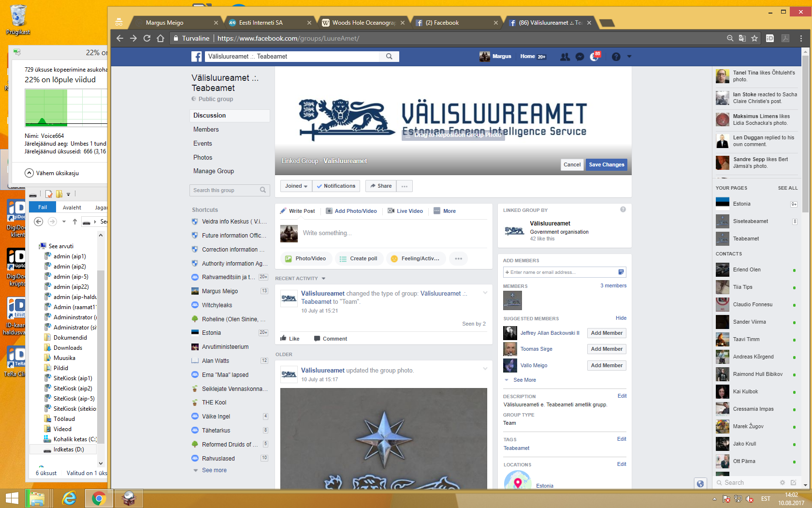Click the Chrome back navigation arrow
The image size is (812, 508).
pyautogui.click(x=120, y=38)
